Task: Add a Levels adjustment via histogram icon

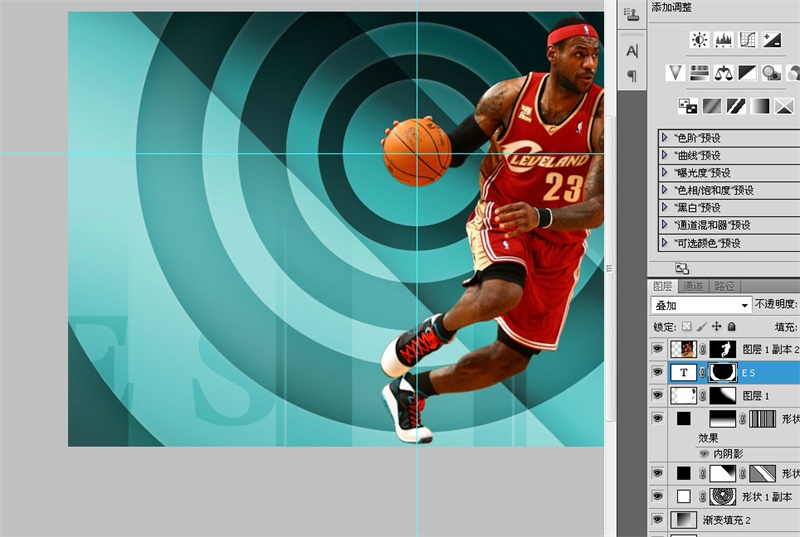Action: coord(723,40)
